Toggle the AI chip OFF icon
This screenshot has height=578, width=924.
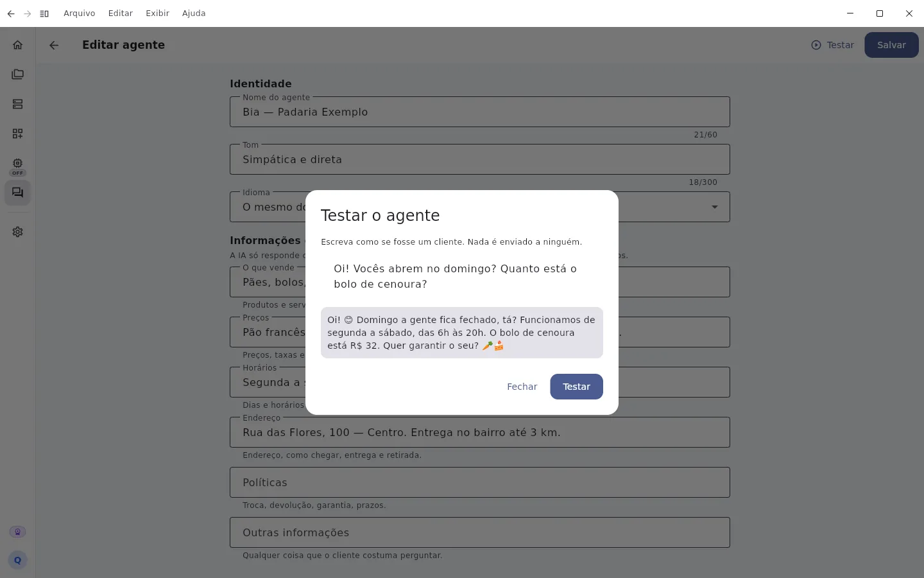click(x=17, y=166)
